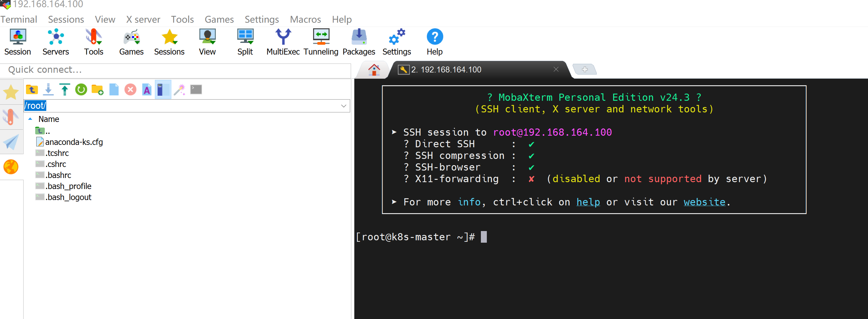The image size is (868, 319).
Task: Select the .bash_logout file
Action: click(64, 198)
